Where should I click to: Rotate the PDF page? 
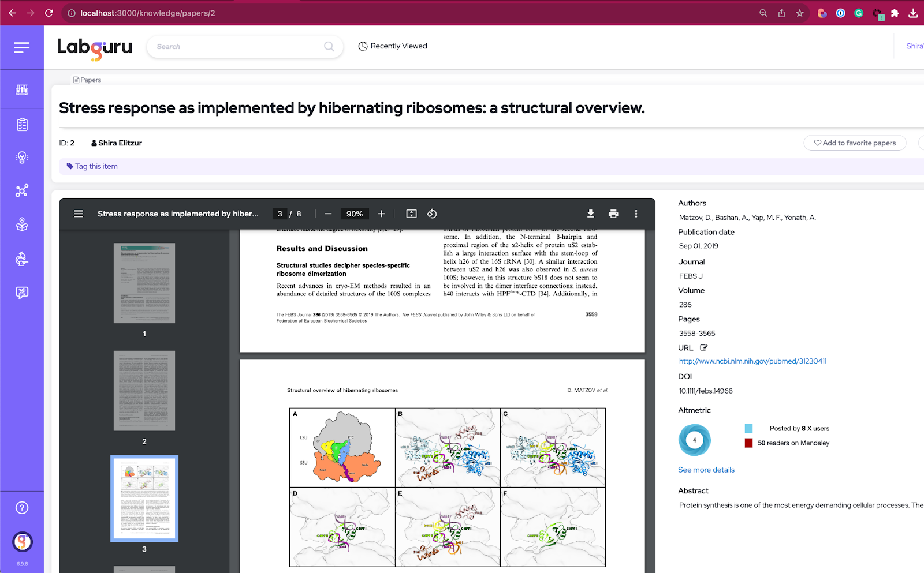click(431, 214)
